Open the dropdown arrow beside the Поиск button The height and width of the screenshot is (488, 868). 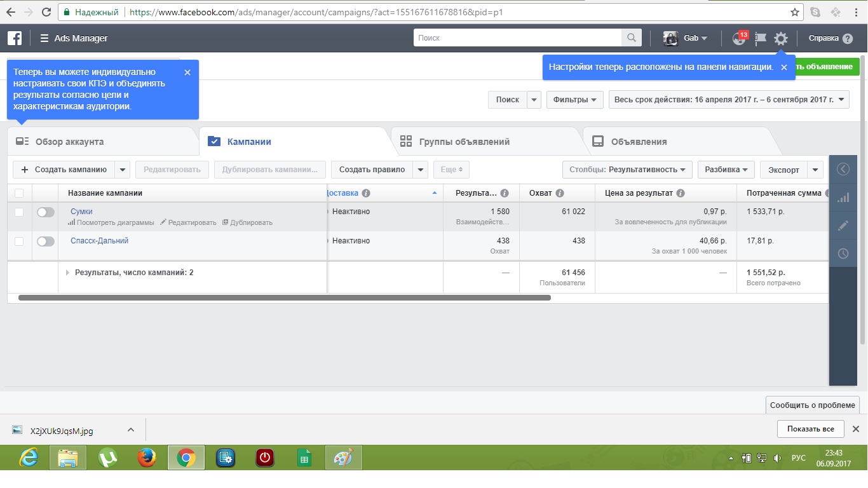point(534,100)
